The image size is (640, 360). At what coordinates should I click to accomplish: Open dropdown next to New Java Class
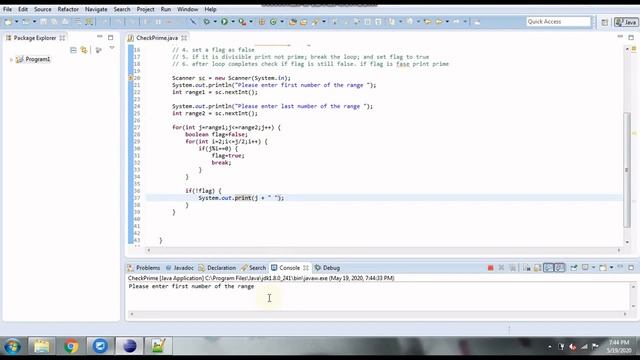coord(282,22)
